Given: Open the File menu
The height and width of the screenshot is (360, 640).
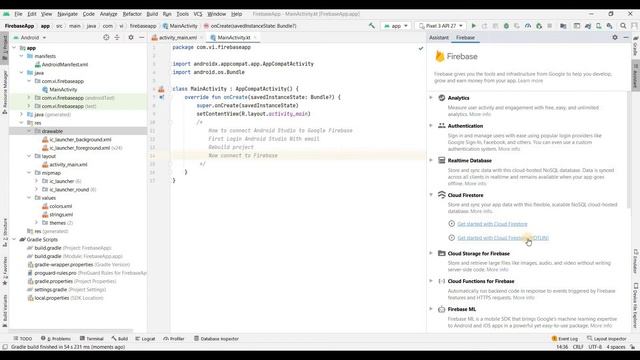Looking at the screenshot, I should click(x=18, y=14).
